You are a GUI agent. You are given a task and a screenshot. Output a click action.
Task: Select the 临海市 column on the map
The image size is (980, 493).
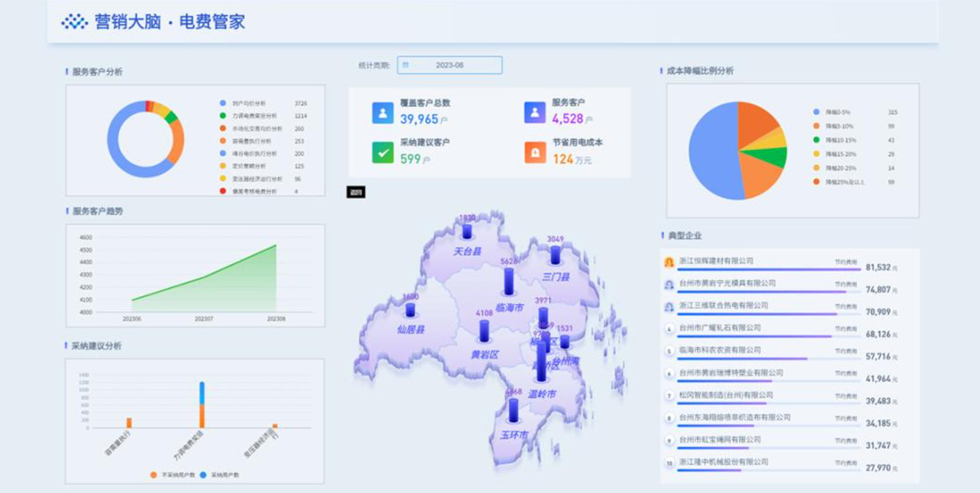click(x=509, y=281)
